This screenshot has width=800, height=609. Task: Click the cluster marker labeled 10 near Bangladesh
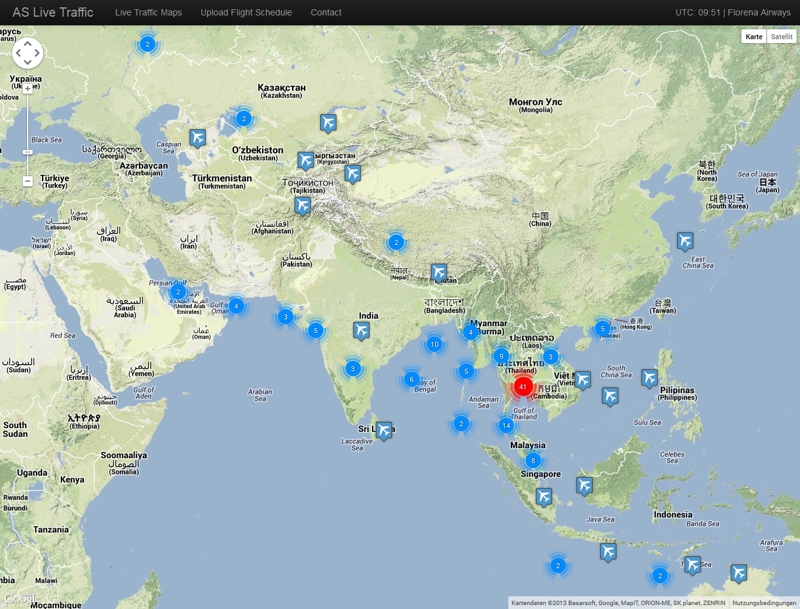pos(434,344)
